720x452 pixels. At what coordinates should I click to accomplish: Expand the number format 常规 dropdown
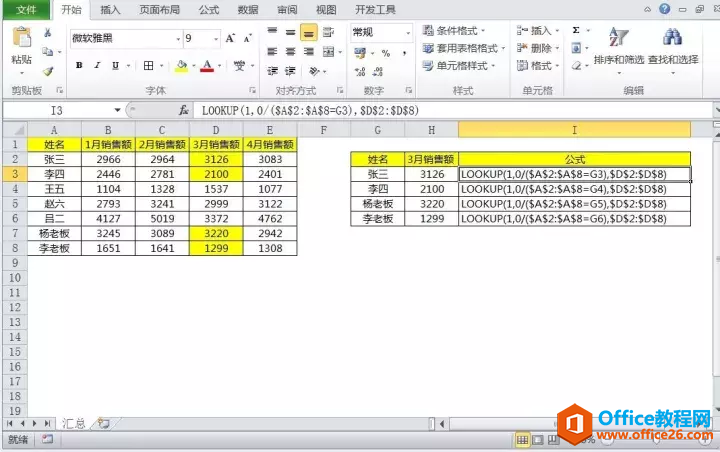408,33
